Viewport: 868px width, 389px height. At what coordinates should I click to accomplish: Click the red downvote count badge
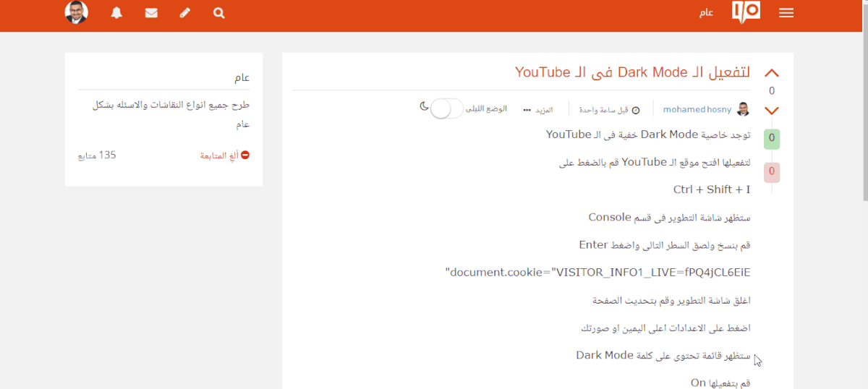point(772,172)
